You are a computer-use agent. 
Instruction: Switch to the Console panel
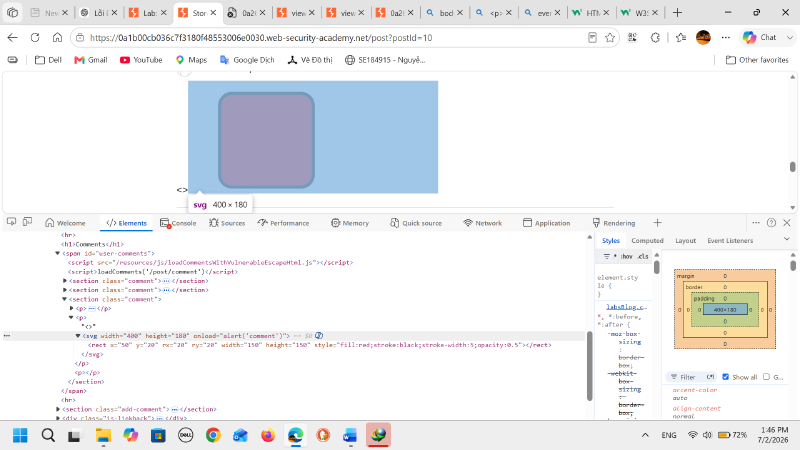tap(178, 223)
